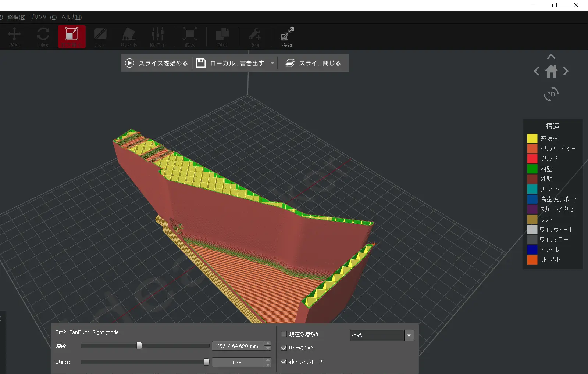588x374 pixels.
Task: Switch to the 3D perspective view icon
Action: pos(551,94)
